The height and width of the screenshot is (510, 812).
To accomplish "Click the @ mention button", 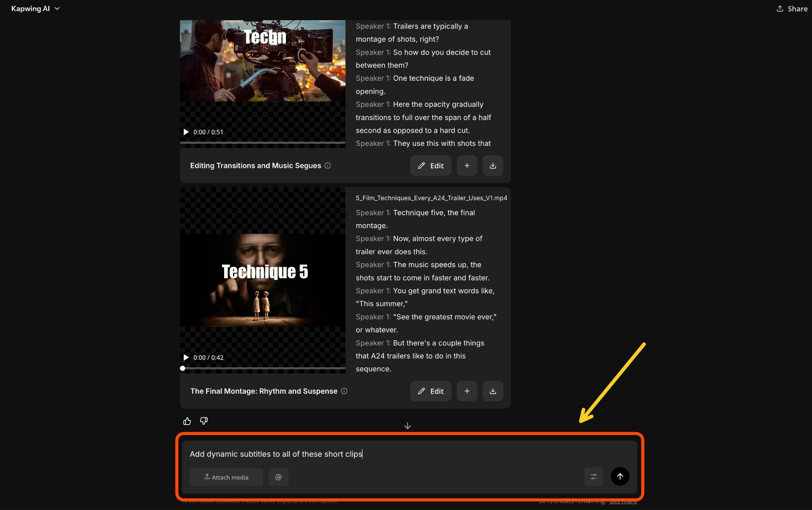I will point(278,477).
